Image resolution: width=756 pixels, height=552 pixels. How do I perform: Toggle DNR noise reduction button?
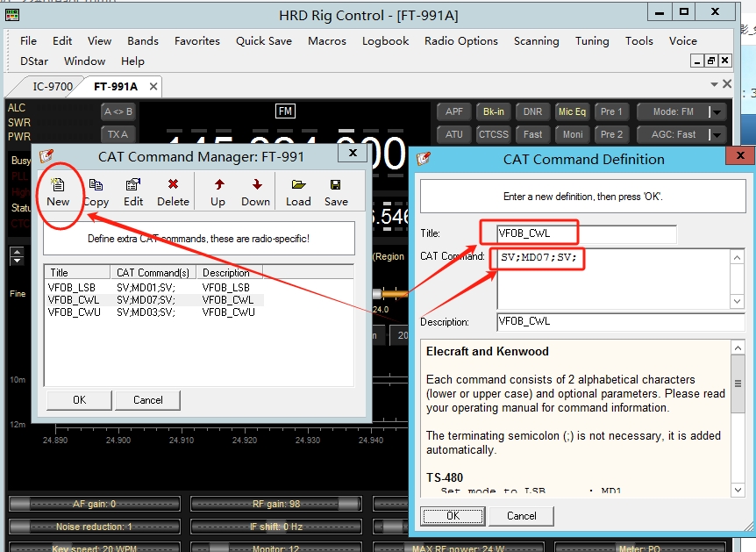(532, 111)
